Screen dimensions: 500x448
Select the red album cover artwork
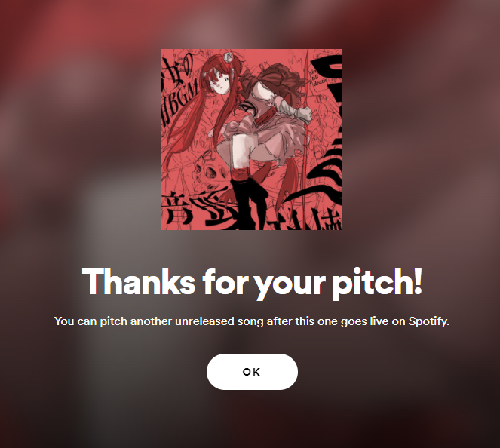click(x=252, y=140)
